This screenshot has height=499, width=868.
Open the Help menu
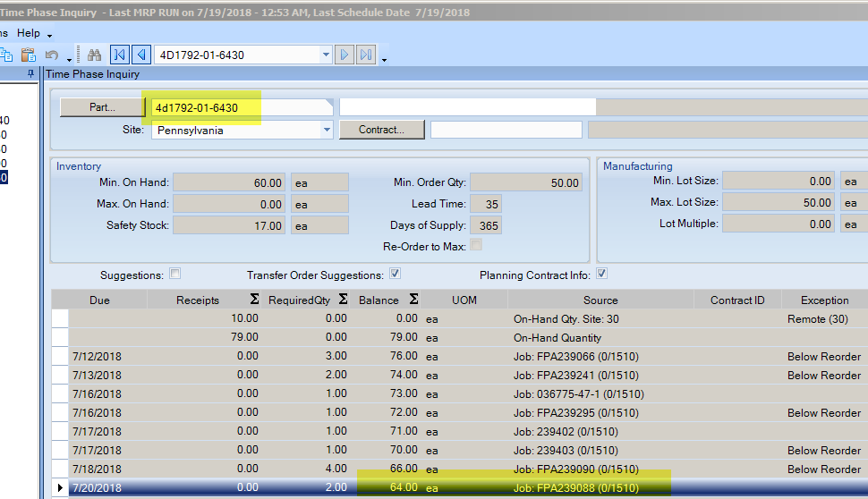point(29,33)
